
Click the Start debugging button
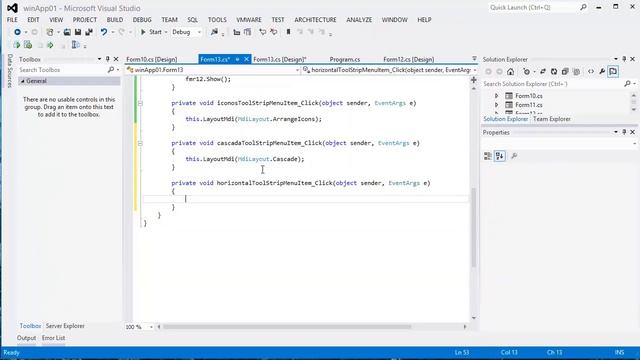point(151,32)
